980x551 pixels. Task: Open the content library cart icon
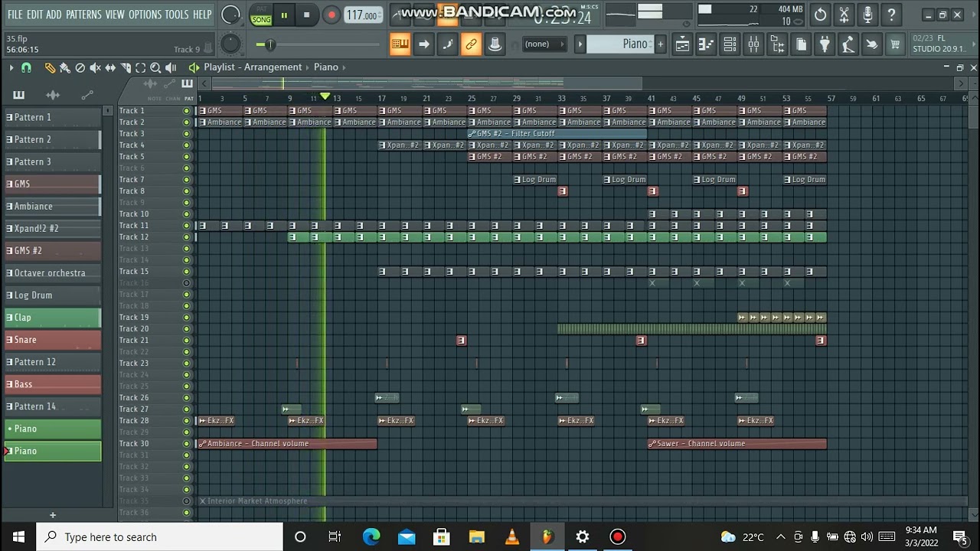[x=895, y=44]
